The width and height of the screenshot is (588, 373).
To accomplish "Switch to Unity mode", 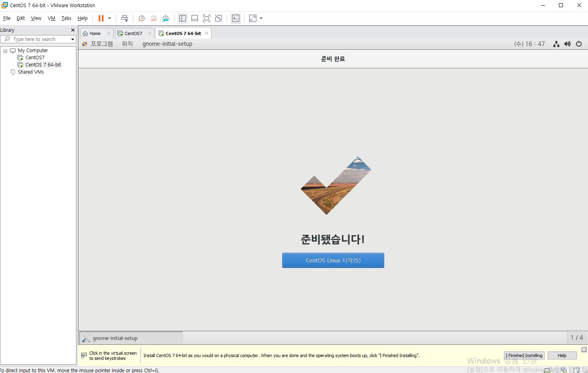I will [x=219, y=18].
